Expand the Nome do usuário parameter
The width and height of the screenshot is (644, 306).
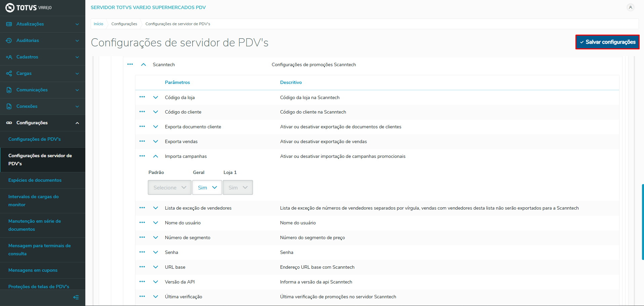[156, 223]
